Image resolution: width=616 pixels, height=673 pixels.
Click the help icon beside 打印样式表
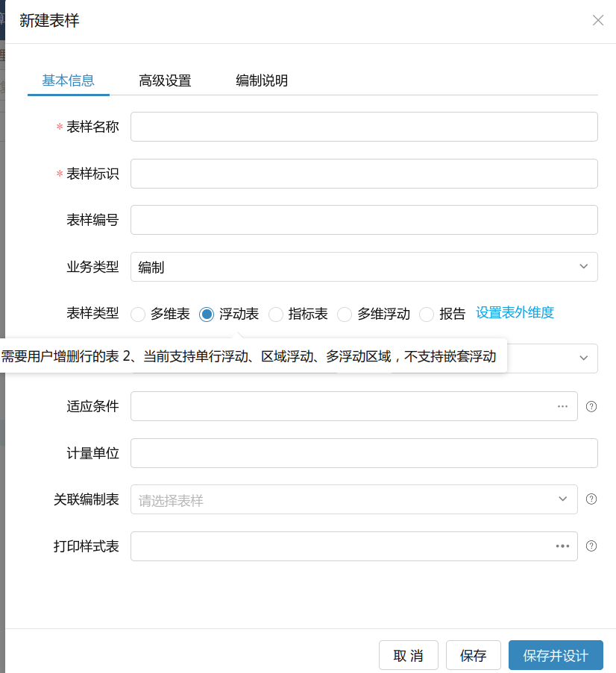coord(591,546)
